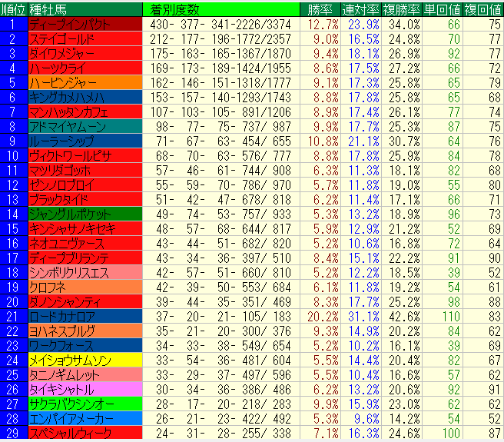The image size is (504, 442).
Task: Select the sire ワークフォース
Action: 85,346
